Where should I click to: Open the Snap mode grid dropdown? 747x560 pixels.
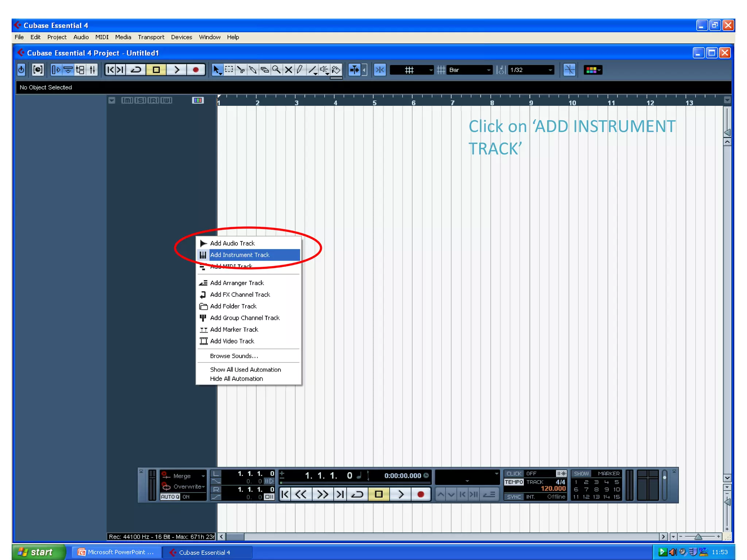(411, 70)
